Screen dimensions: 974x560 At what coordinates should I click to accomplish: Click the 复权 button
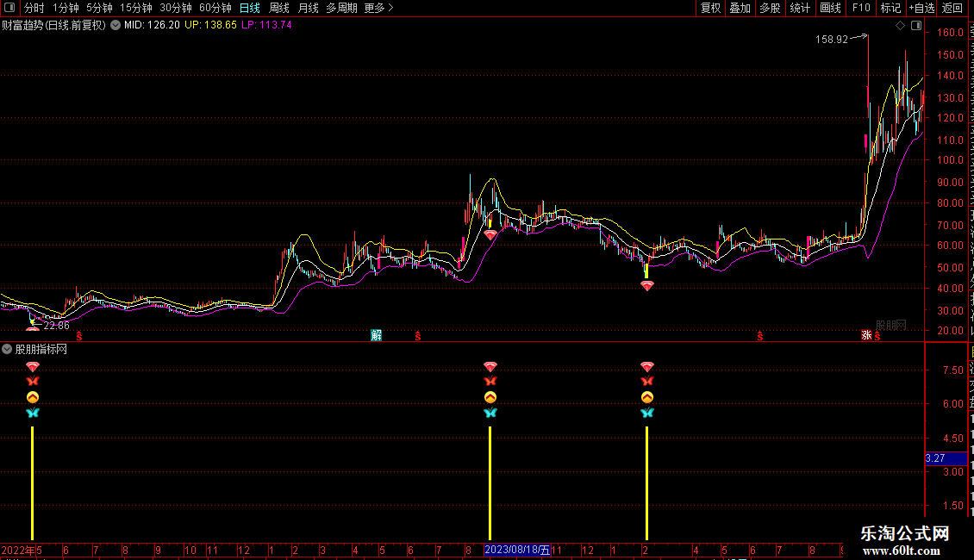pyautogui.click(x=710, y=8)
